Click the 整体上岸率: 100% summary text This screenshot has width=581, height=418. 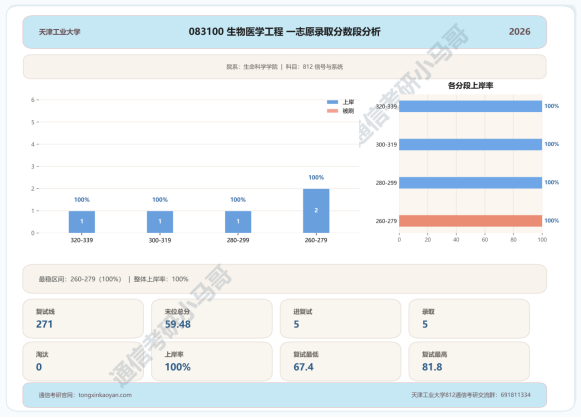161,279
